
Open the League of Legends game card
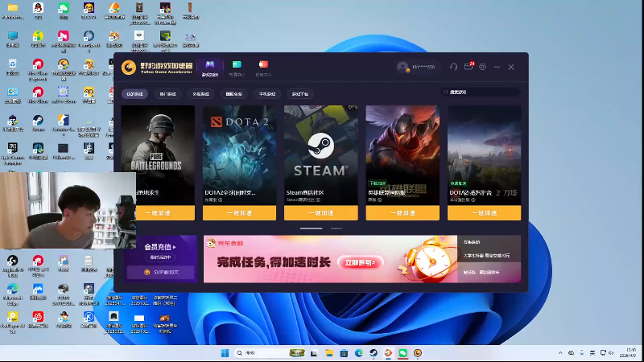tap(402, 155)
